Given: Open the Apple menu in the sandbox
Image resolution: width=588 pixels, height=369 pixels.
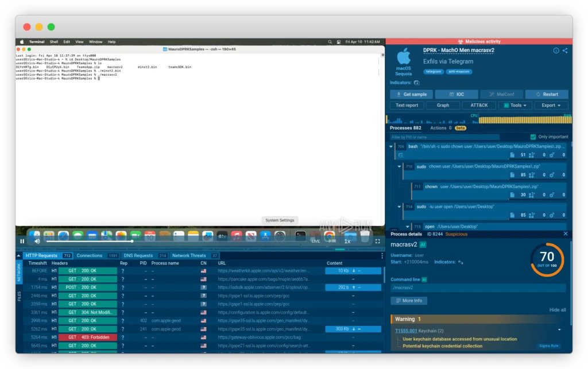Looking at the screenshot, I should click(x=22, y=42).
